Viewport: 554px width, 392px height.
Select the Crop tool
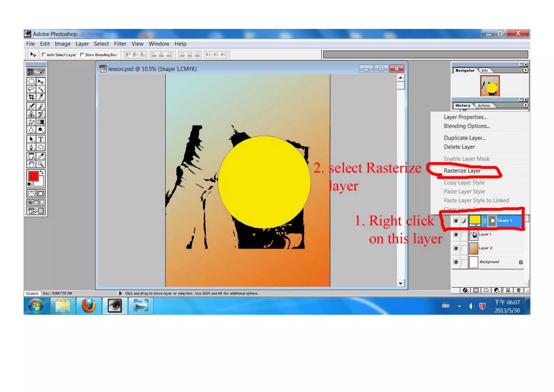(x=31, y=97)
